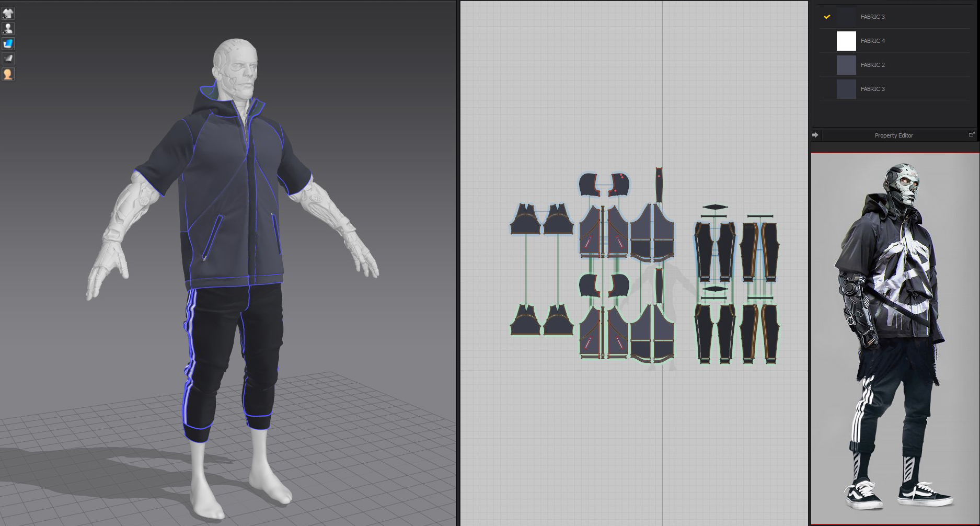Select the white FABRIC 4 swatch

click(x=846, y=41)
